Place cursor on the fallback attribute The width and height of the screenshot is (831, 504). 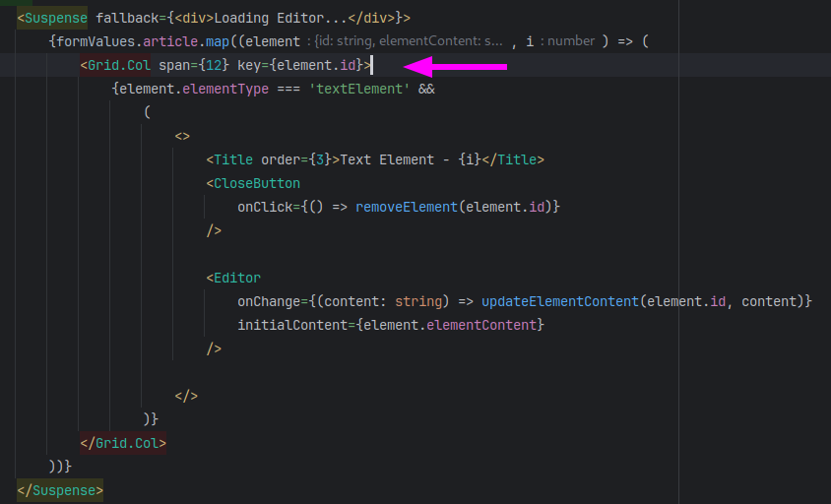click(x=127, y=18)
